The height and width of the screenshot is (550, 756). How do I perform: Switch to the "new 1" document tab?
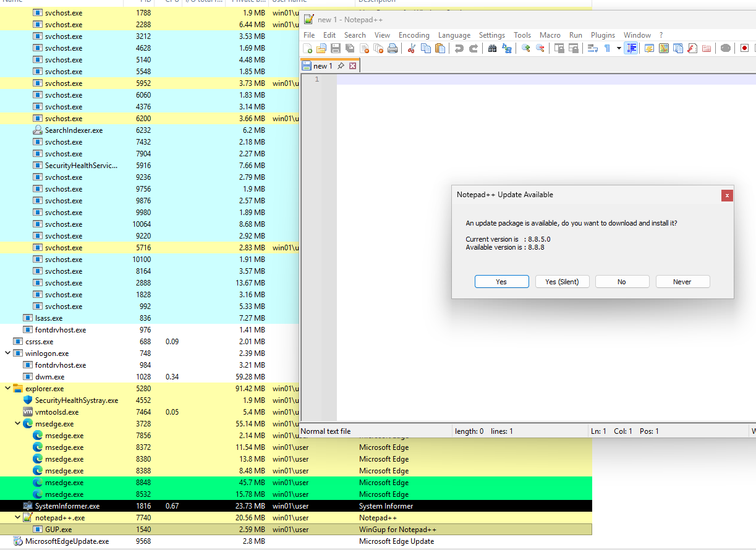point(323,66)
